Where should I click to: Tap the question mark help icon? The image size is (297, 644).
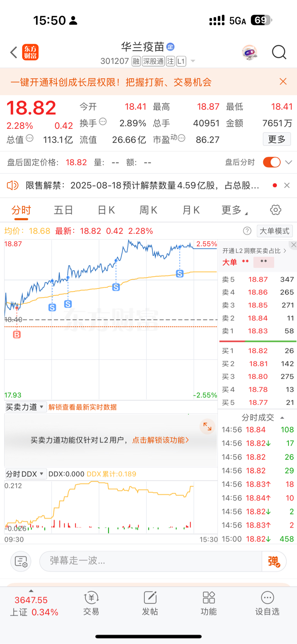(247, 231)
